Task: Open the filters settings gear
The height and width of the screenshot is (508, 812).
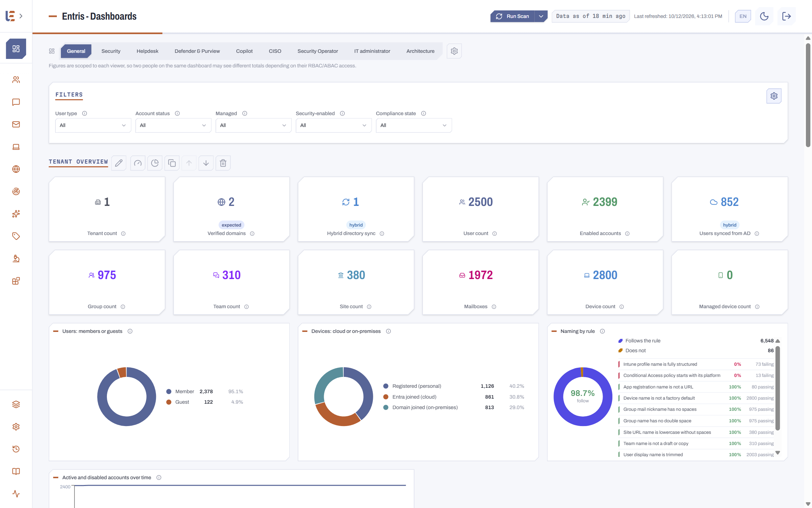Action: [774, 96]
